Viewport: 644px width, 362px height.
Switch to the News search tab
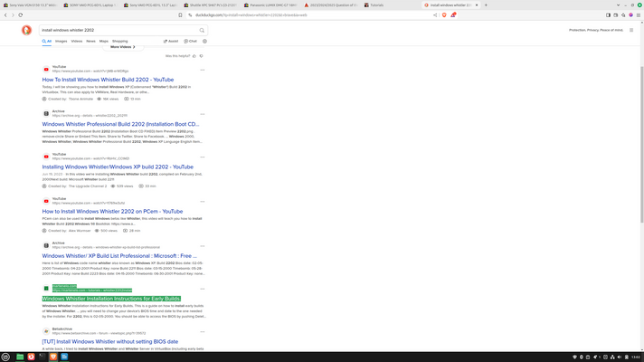pos(90,41)
